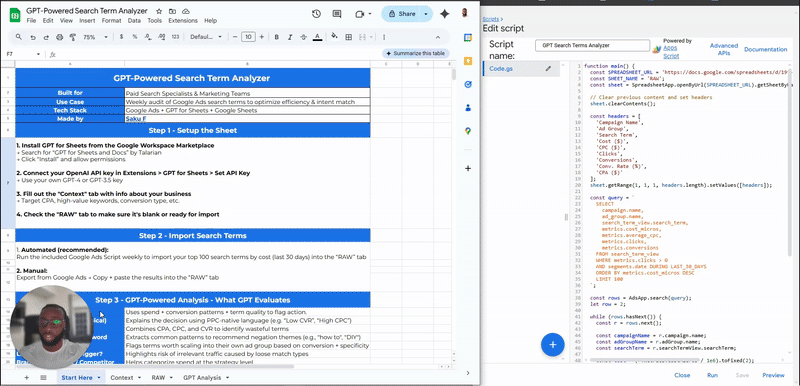Click the script name input field

tap(592, 45)
